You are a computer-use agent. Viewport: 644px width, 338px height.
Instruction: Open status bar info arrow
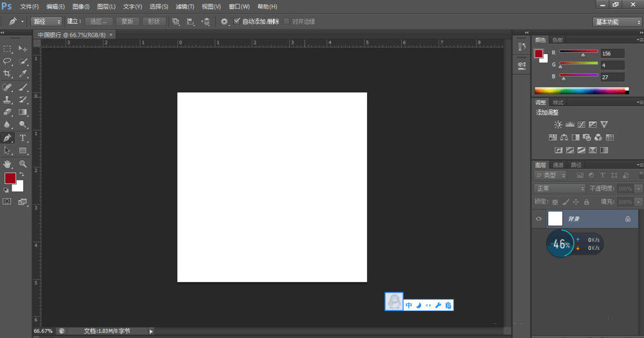point(151,331)
